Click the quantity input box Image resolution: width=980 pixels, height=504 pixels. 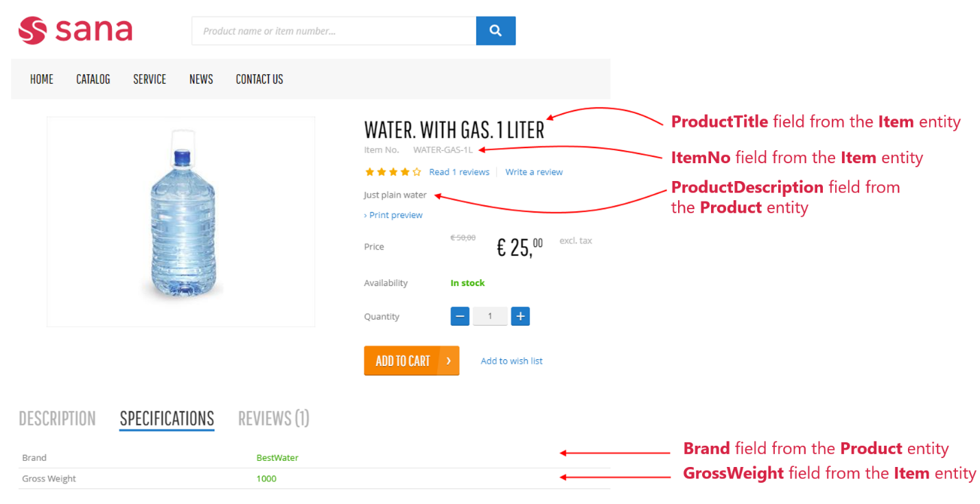pos(490,316)
